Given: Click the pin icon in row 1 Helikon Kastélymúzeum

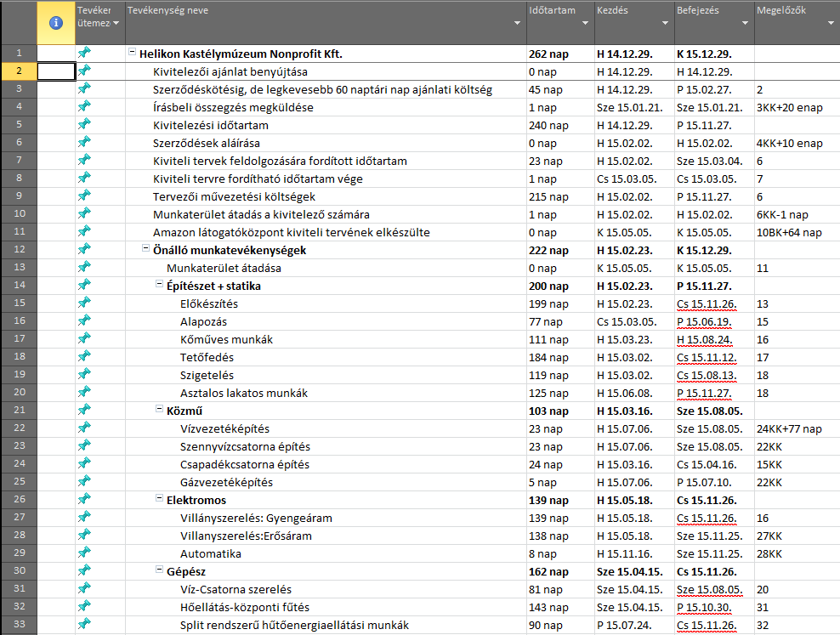Looking at the screenshot, I should coord(84,53).
